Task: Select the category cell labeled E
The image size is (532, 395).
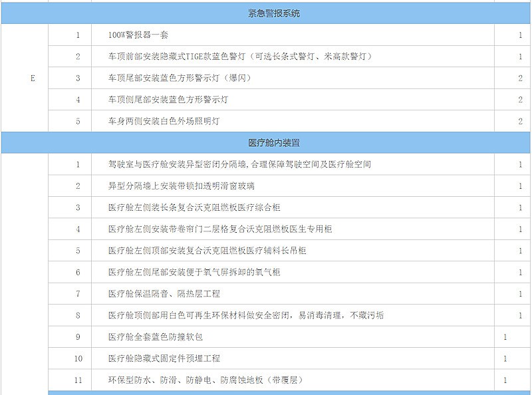Action: click(x=33, y=78)
